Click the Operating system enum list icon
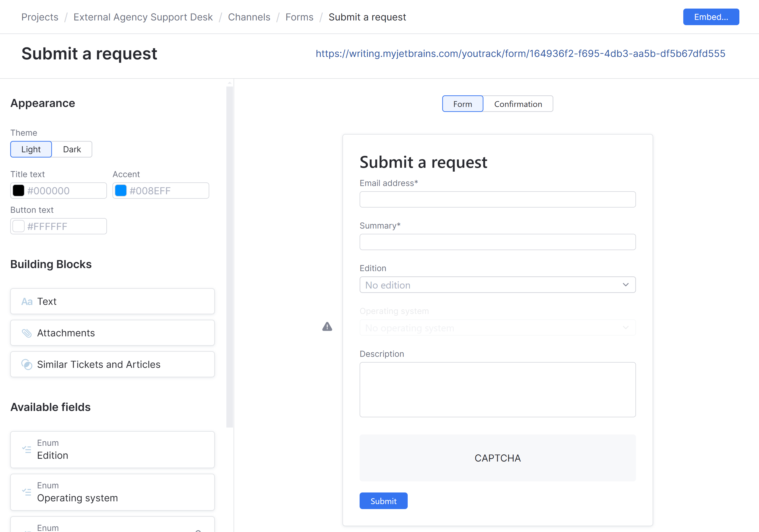 tap(27, 492)
